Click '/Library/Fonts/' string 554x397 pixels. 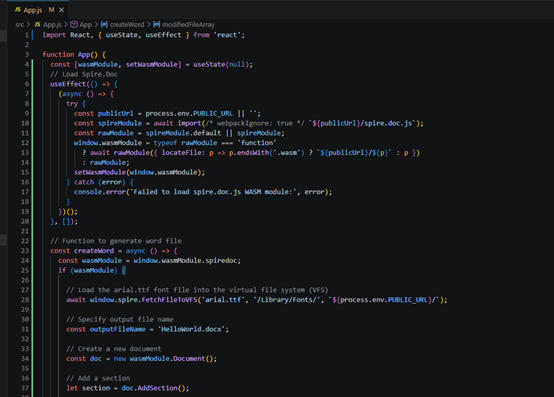coord(287,300)
